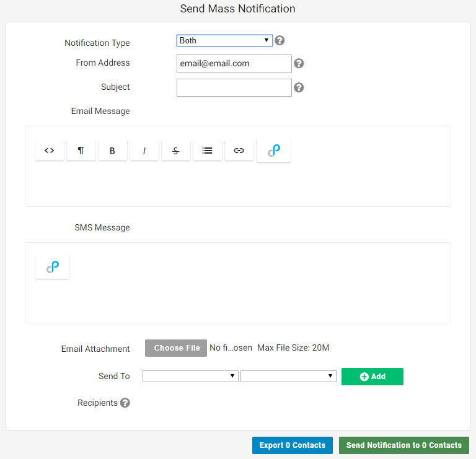
Task: Click into the Subject input field
Action: click(x=234, y=88)
